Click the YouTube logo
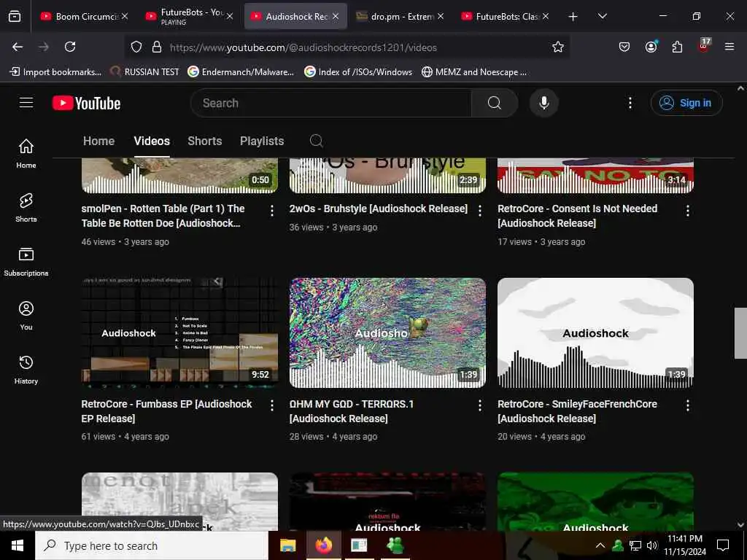 coord(86,103)
